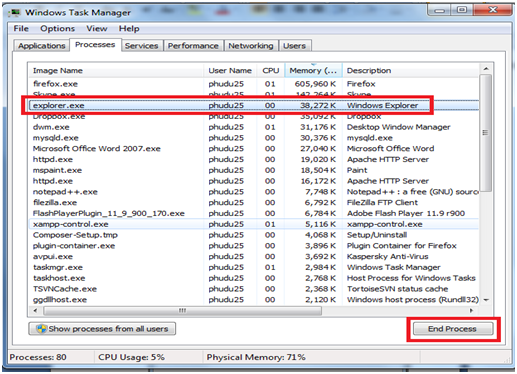This screenshot has width=517, height=374.
Task: Select the explorer.exe process
Action: [254, 106]
